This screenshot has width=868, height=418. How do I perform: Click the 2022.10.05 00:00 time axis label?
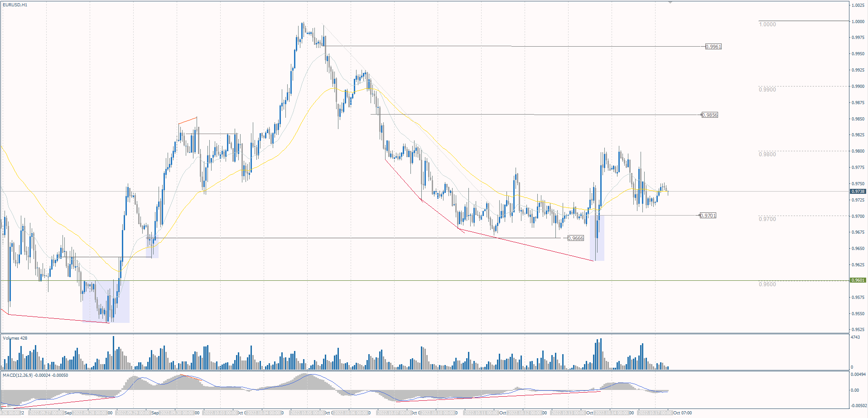307,413
